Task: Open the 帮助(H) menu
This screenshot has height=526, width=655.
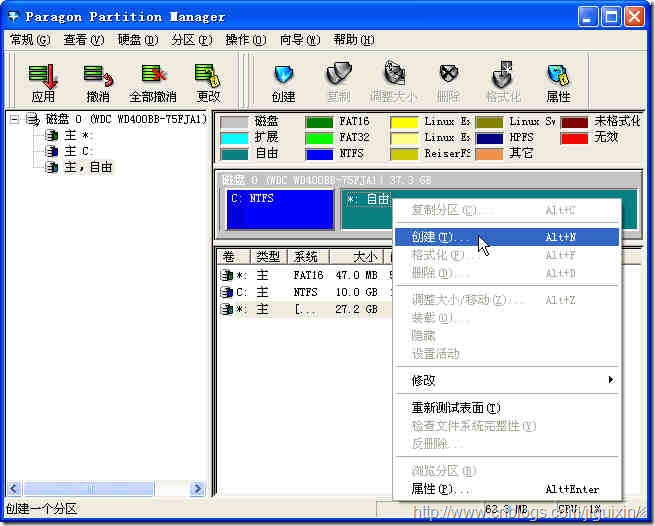Action: point(354,40)
